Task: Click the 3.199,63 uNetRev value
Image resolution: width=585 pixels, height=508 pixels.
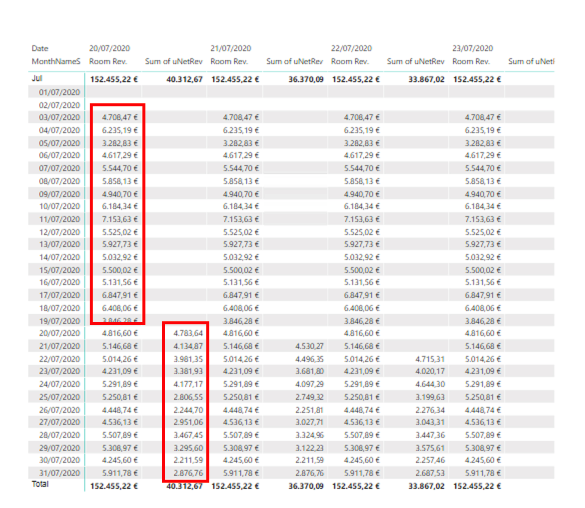Action: click(x=430, y=397)
